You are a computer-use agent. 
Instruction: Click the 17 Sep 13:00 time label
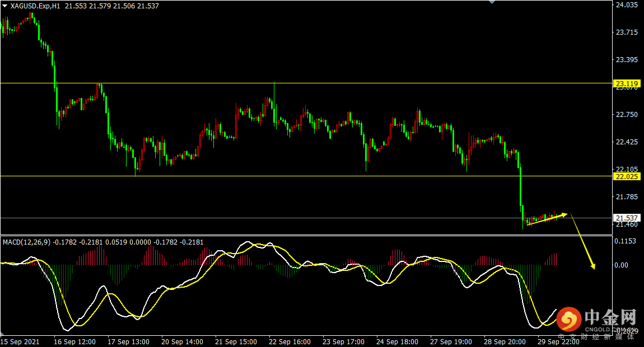[129, 341]
